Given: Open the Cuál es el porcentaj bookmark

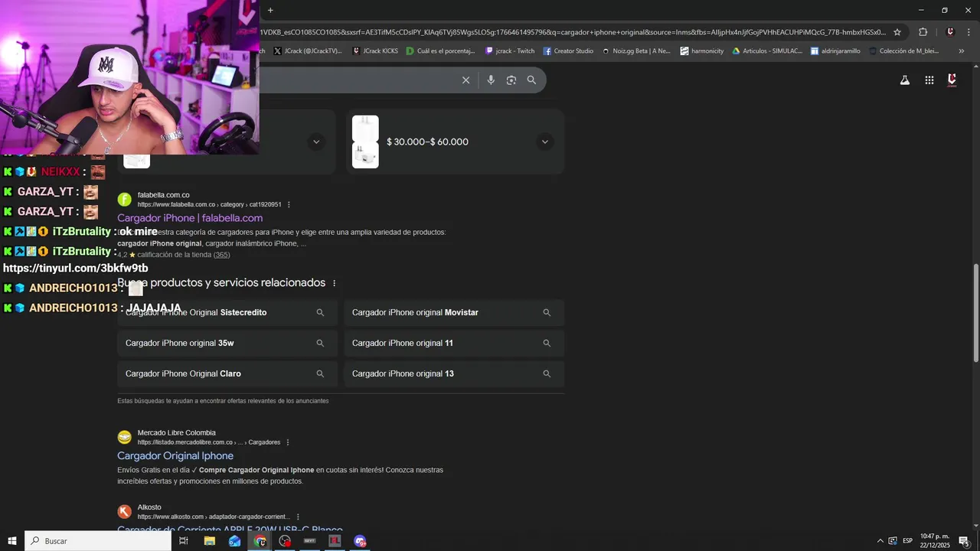Looking at the screenshot, I should coord(441,51).
